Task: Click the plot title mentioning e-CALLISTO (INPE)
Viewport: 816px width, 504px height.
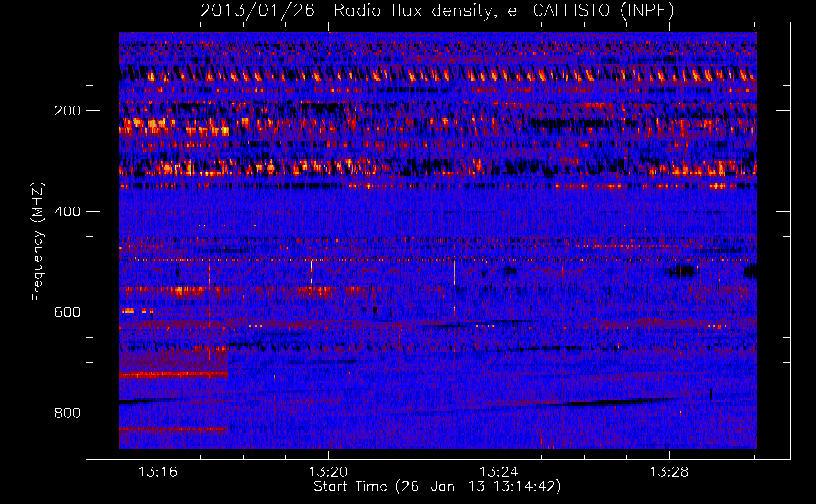Action: (x=437, y=10)
